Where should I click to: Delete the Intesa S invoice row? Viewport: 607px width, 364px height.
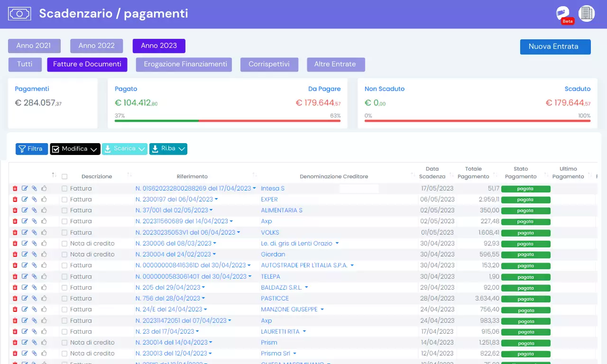(15, 189)
